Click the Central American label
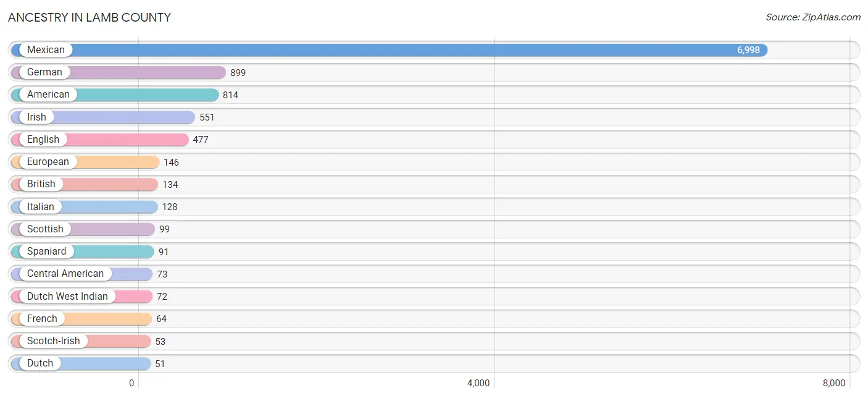This screenshot has width=868, height=398. pyautogui.click(x=65, y=274)
